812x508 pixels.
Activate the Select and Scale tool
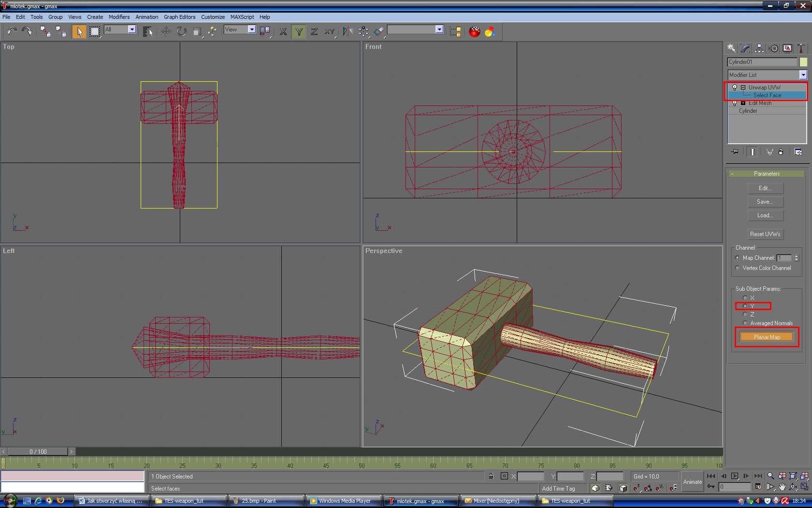[x=197, y=31]
